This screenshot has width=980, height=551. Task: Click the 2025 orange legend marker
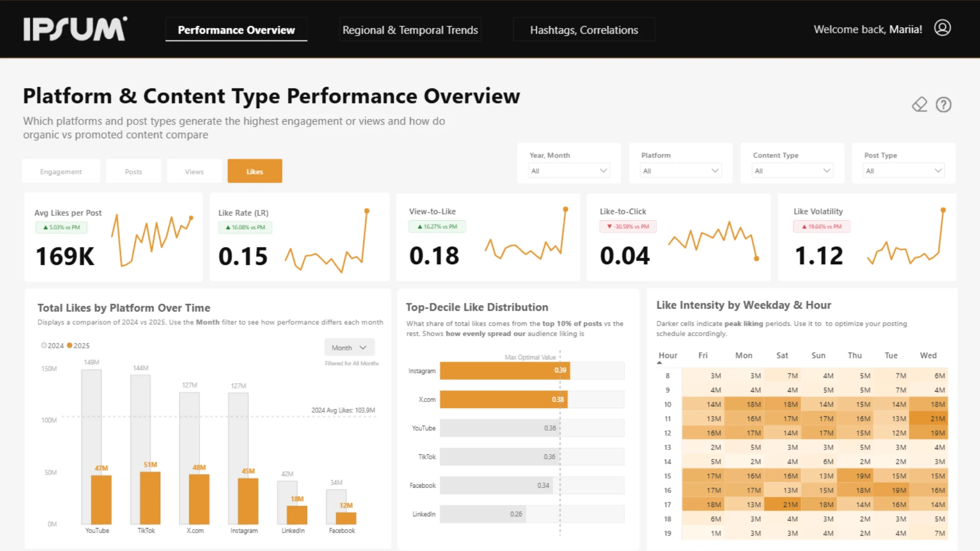tap(69, 345)
